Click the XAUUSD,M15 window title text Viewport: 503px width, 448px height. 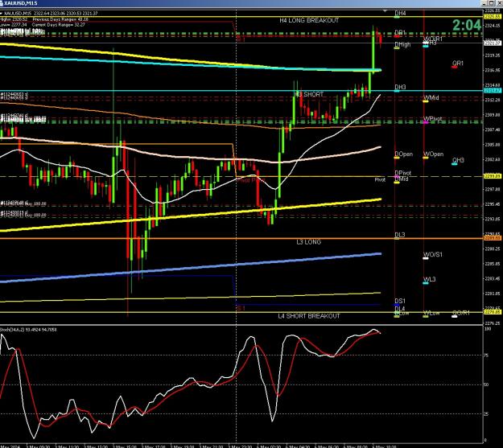21,3
